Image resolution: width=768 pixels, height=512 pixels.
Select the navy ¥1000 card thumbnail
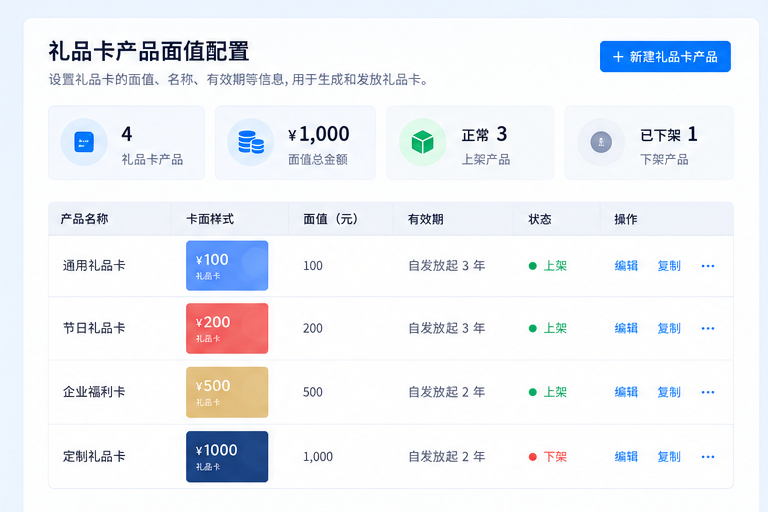coord(227,457)
